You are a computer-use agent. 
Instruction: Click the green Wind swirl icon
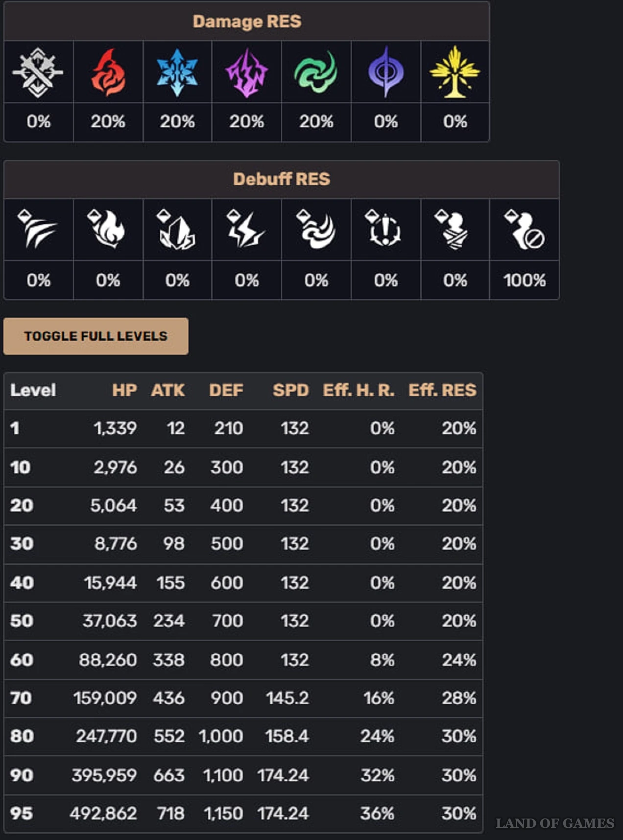click(x=316, y=72)
